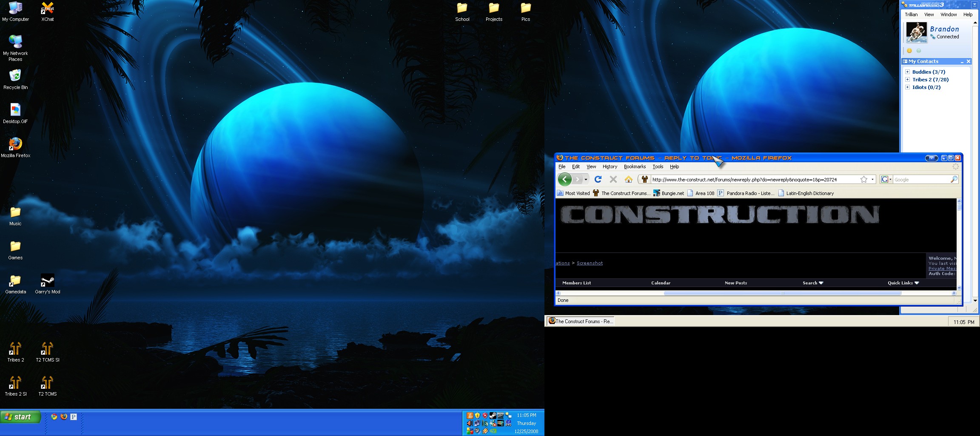
Task: Select the Gamedata folder shortcut
Action: pyautogui.click(x=15, y=284)
